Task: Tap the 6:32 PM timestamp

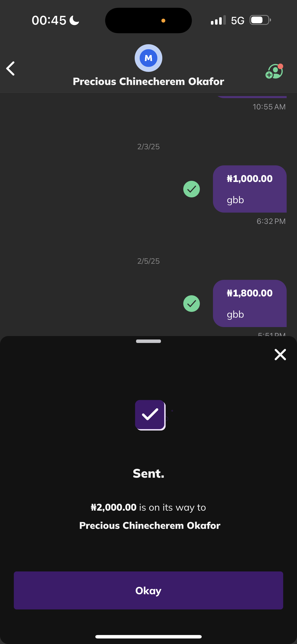Action: click(x=271, y=221)
